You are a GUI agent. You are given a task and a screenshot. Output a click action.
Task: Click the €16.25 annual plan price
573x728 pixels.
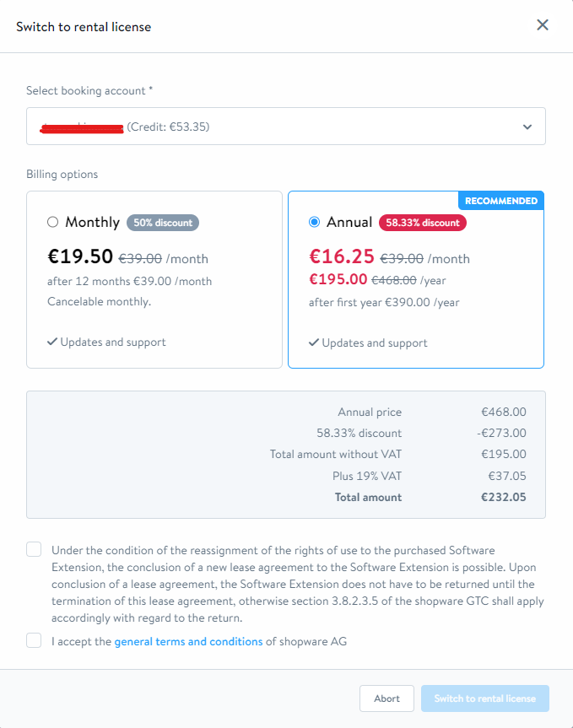pyautogui.click(x=342, y=257)
